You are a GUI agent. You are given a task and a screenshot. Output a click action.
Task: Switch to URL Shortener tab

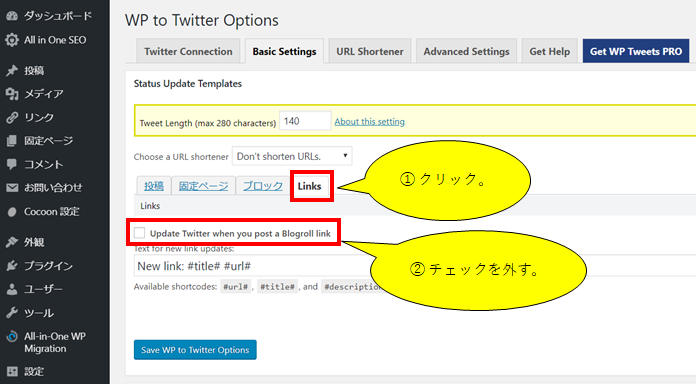pos(370,51)
